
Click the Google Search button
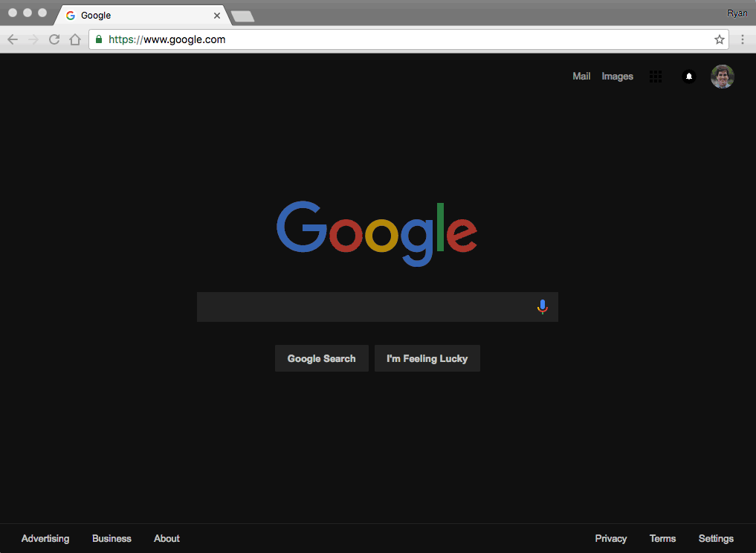[x=322, y=358]
